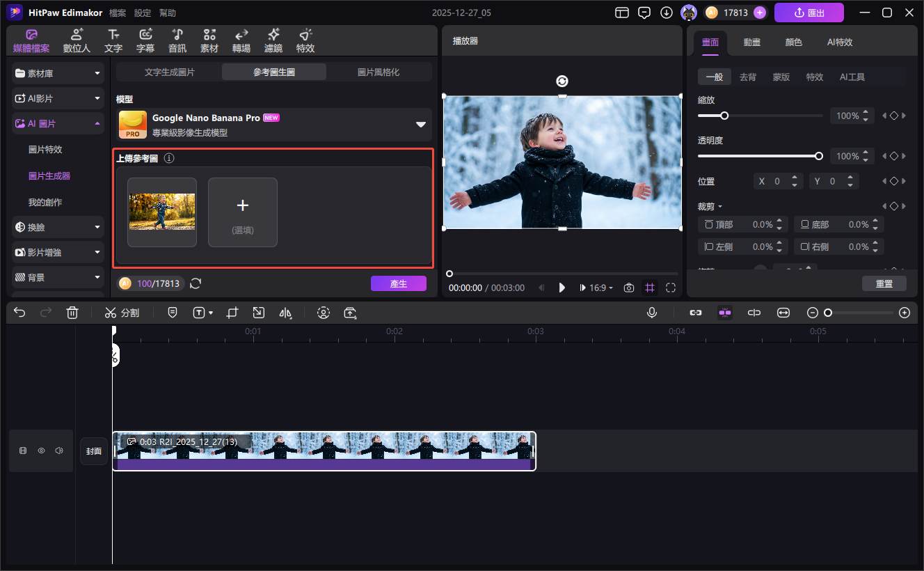The width and height of the screenshot is (924, 571).
Task: Switch to the 顏色 tab in properties
Action: click(793, 42)
